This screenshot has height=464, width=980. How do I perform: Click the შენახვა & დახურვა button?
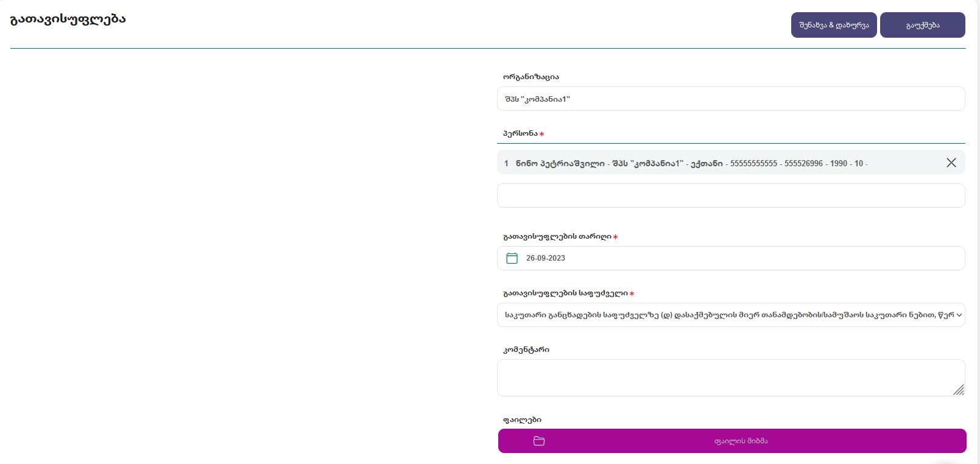[834, 25]
